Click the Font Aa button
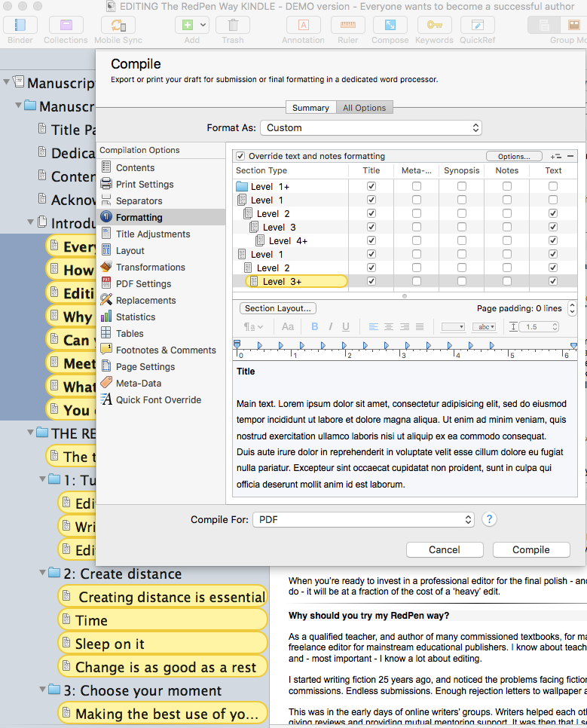This screenshot has width=587, height=728. [x=287, y=327]
